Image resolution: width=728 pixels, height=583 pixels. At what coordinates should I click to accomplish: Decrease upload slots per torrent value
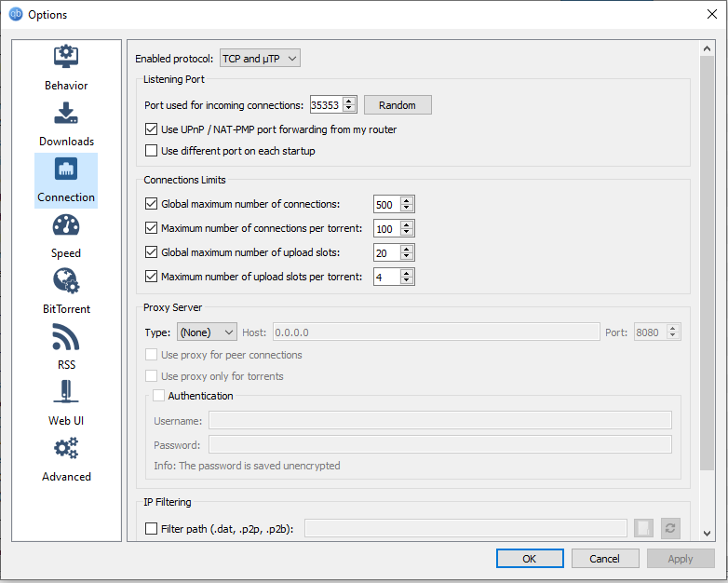point(407,280)
